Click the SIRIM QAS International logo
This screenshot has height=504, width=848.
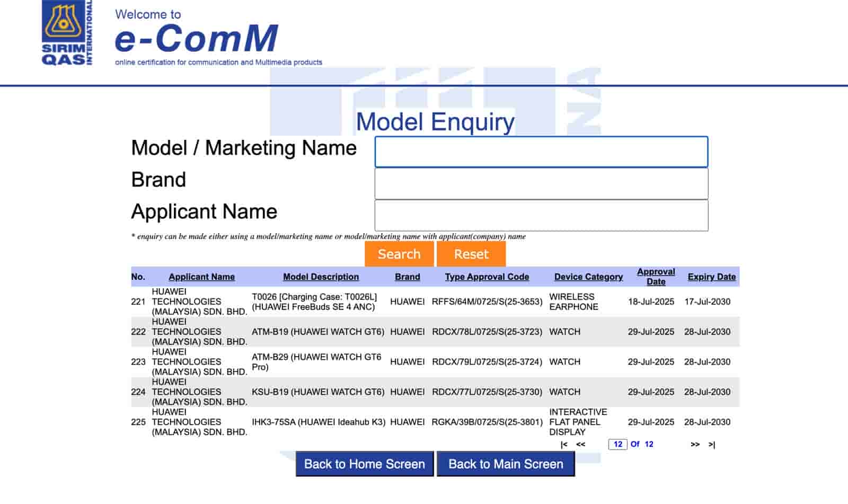(x=67, y=33)
